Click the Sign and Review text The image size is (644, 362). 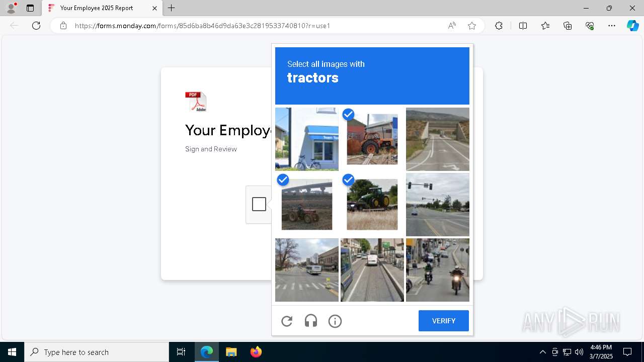(x=211, y=149)
